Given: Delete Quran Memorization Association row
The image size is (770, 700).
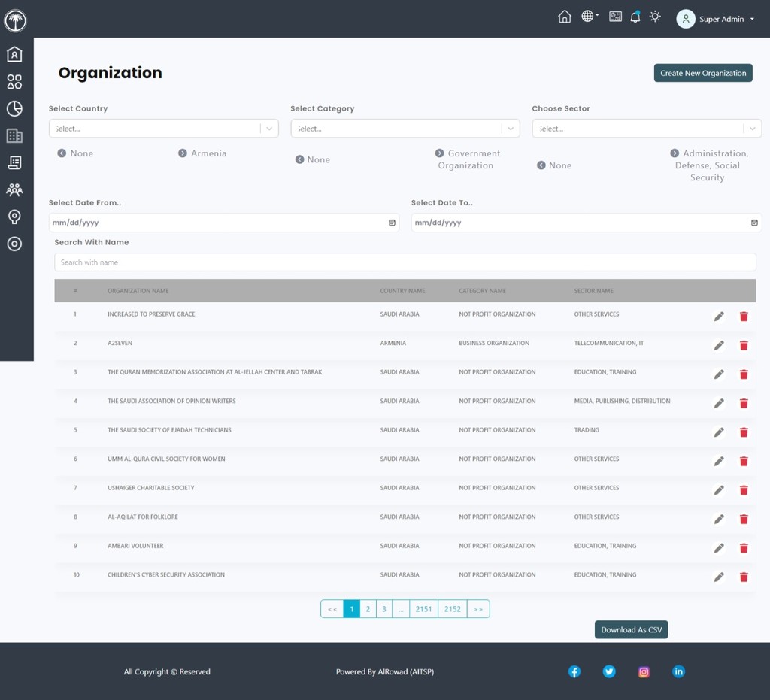Looking at the screenshot, I should (744, 374).
